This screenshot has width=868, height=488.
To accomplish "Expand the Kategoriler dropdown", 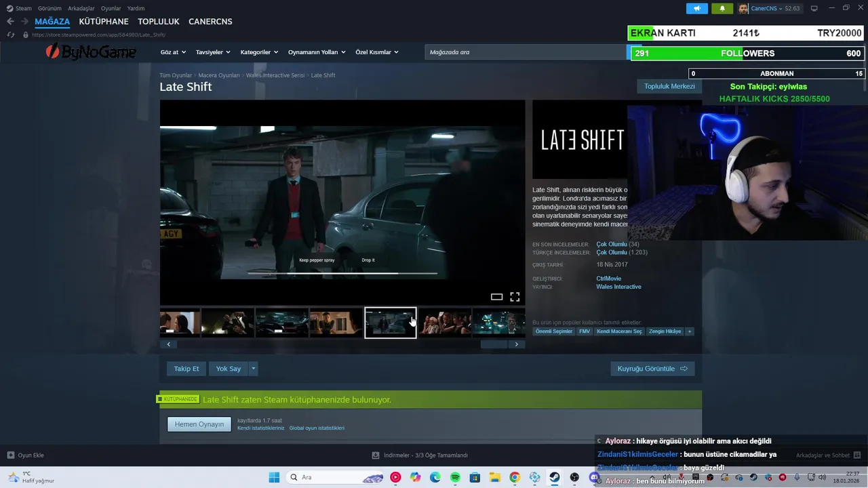I will click(259, 52).
